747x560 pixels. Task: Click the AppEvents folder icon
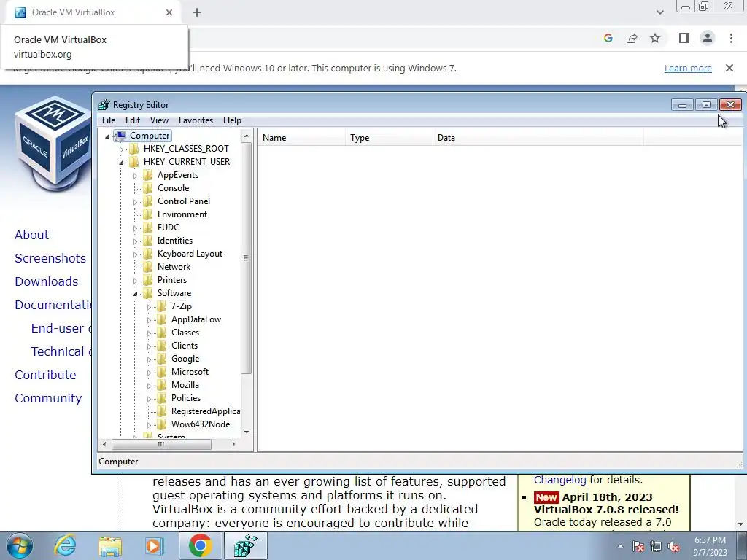pyautogui.click(x=148, y=175)
